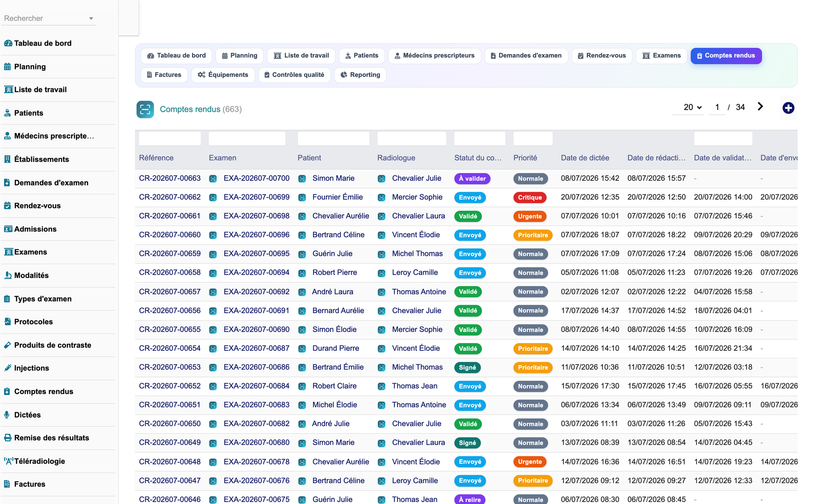Click Priorité filter field

(533, 139)
